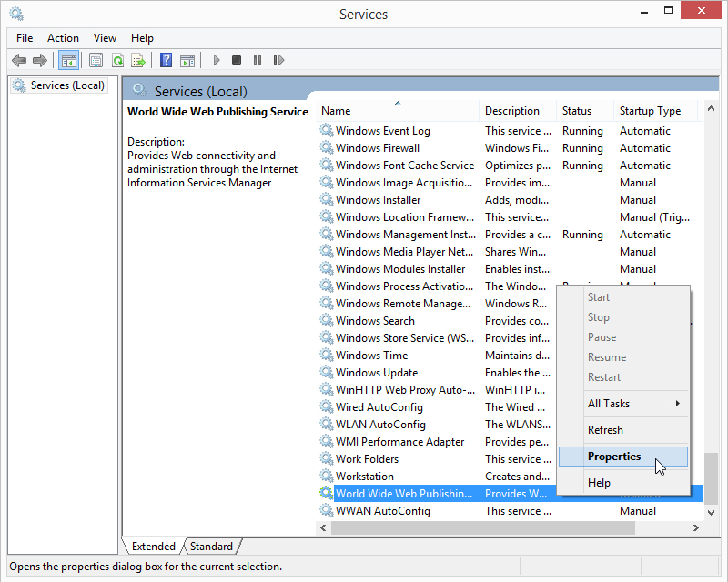Click the horizontal scrollbar thumb
Screen dimensions: 728x582
point(483,527)
